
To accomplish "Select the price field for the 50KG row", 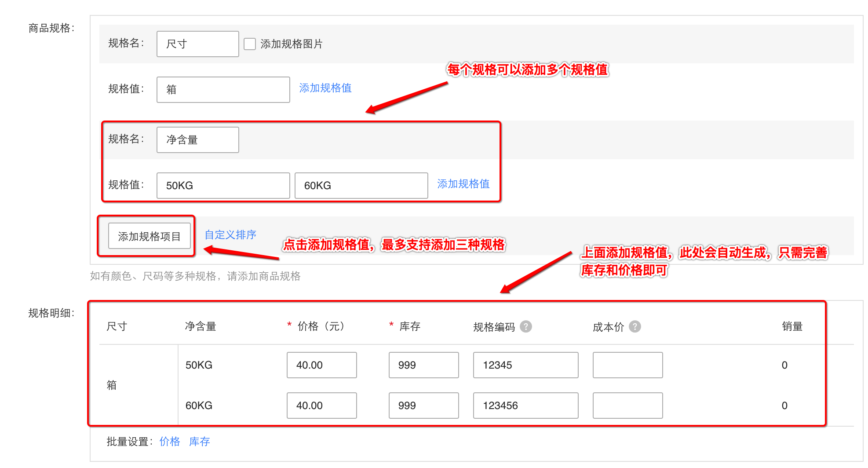I will click(x=321, y=365).
